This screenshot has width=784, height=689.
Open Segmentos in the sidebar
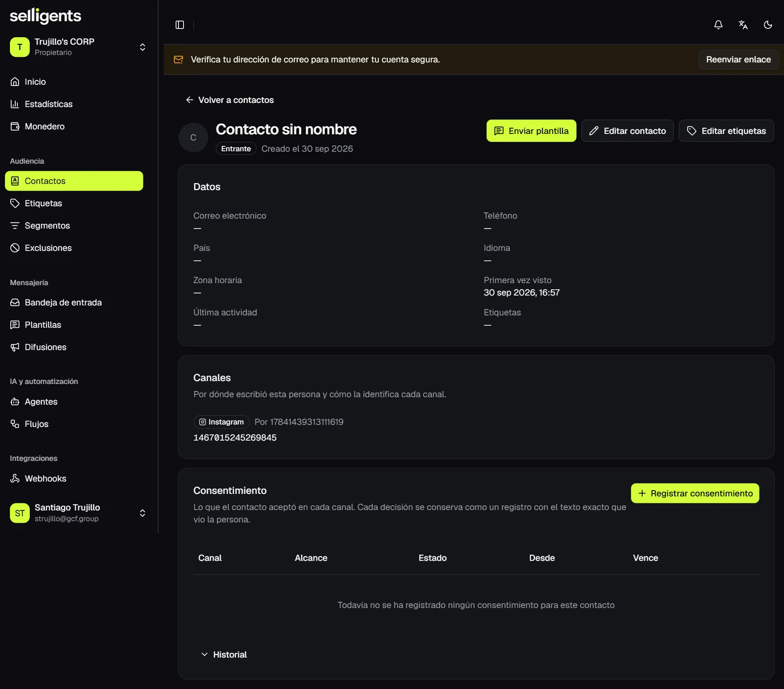(x=74, y=226)
